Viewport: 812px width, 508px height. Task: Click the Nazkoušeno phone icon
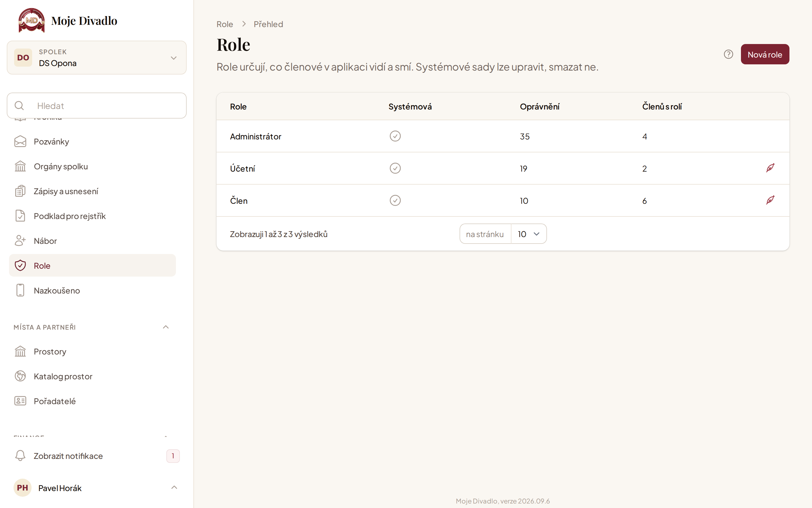coord(20,290)
